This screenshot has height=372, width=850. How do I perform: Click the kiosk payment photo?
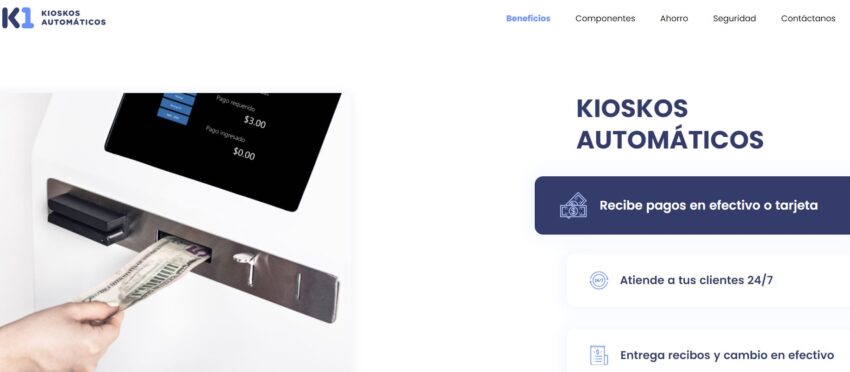[x=177, y=233]
